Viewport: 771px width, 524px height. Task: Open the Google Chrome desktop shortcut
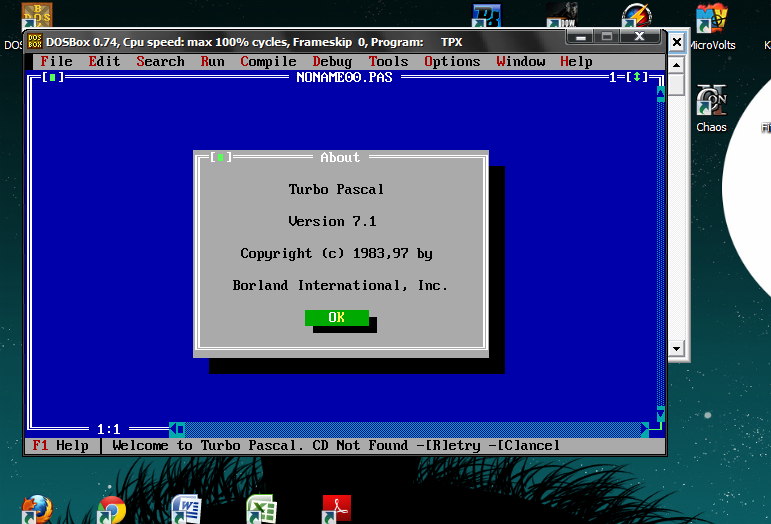click(x=112, y=510)
